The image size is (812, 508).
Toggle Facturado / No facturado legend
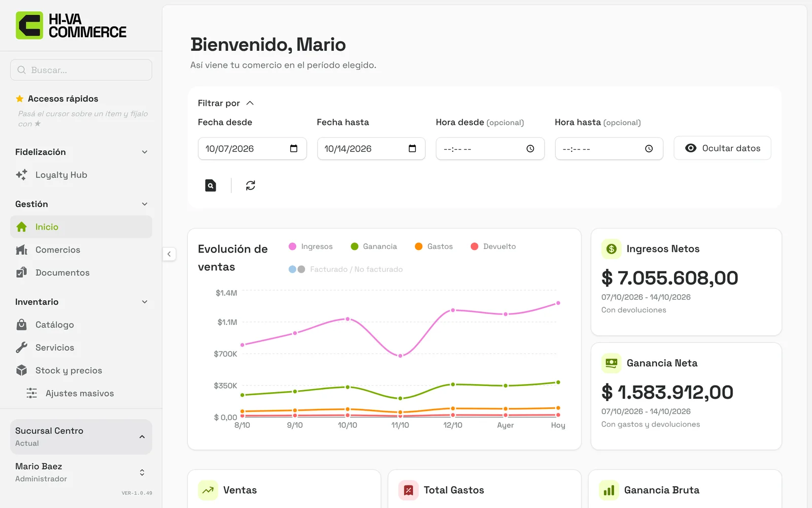click(346, 269)
